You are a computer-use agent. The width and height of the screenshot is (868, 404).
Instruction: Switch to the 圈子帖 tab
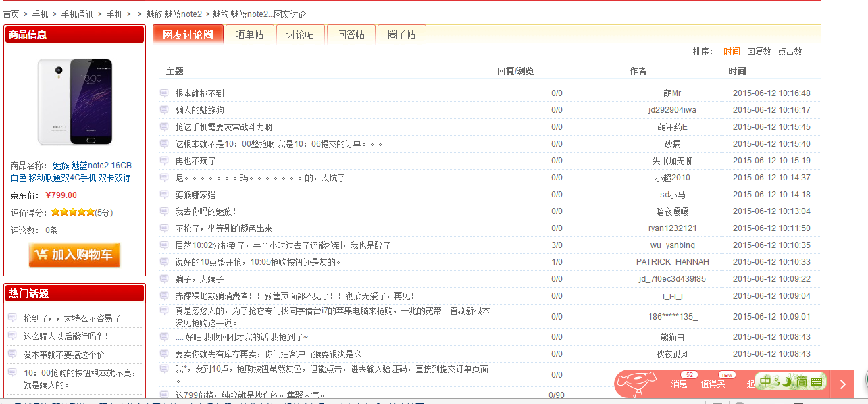pyautogui.click(x=401, y=34)
